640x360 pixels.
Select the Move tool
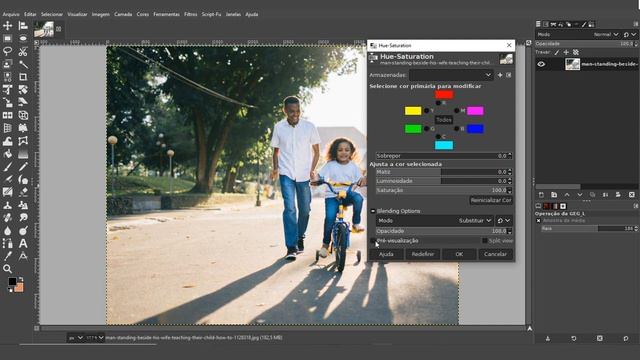coord(7,26)
